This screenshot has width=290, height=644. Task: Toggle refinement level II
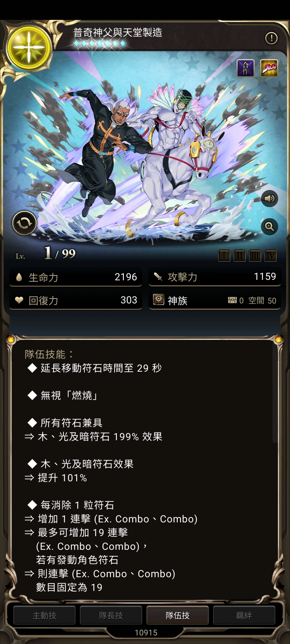click(x=240, y=256)
